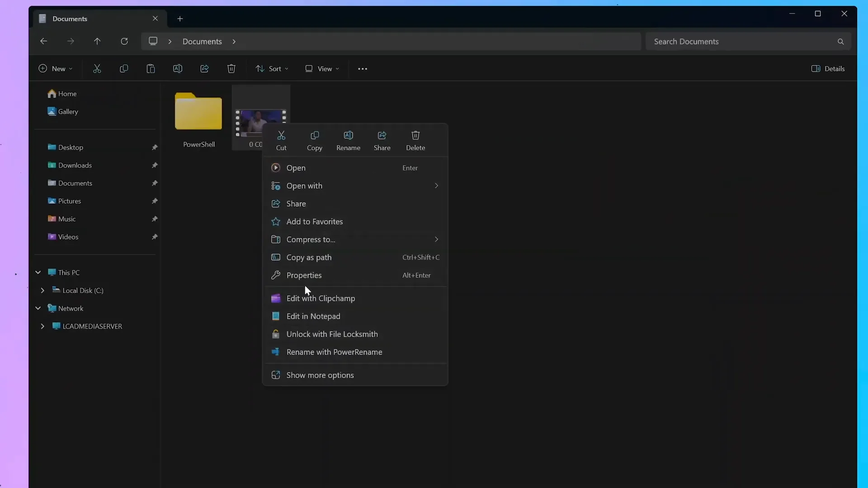The width and height of the screenshot is (868, 488).
Task: Unpin Desktop from Quick access
Action: click(155, 147)
